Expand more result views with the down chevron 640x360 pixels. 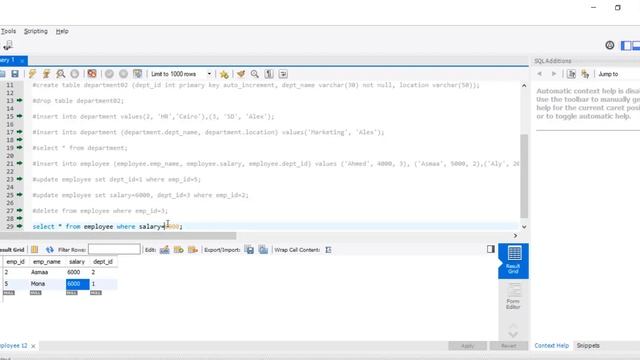[x=513, y=334]
